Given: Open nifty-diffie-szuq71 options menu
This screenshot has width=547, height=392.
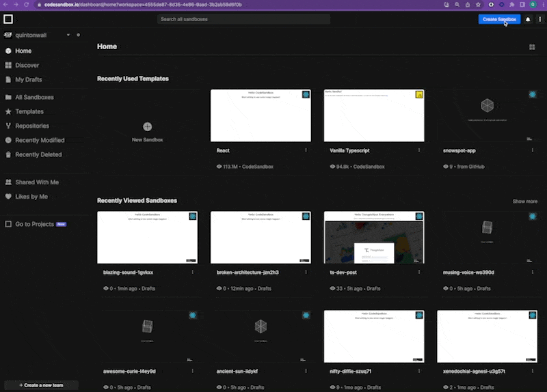Looking at the screenshot, I should tap(419, 371).
